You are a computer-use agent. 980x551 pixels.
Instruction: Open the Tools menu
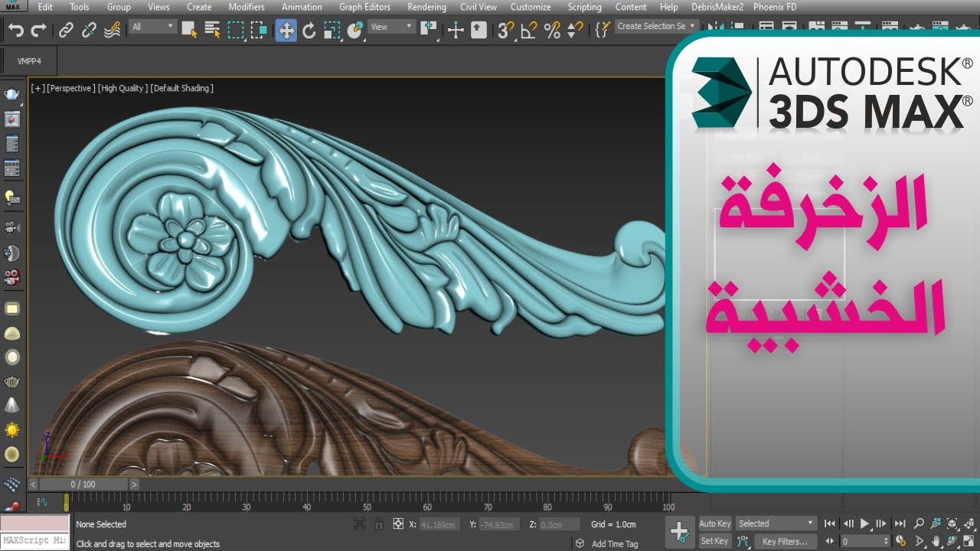80,7
